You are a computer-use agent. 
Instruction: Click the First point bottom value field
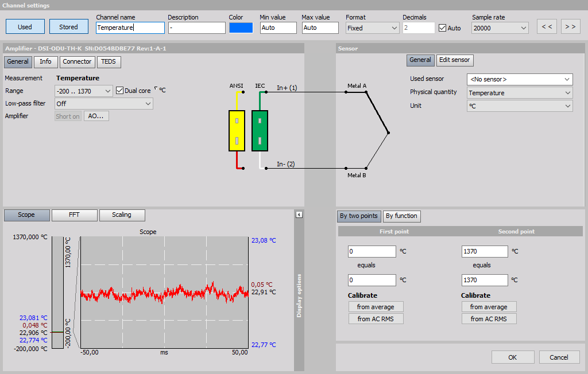372,280
